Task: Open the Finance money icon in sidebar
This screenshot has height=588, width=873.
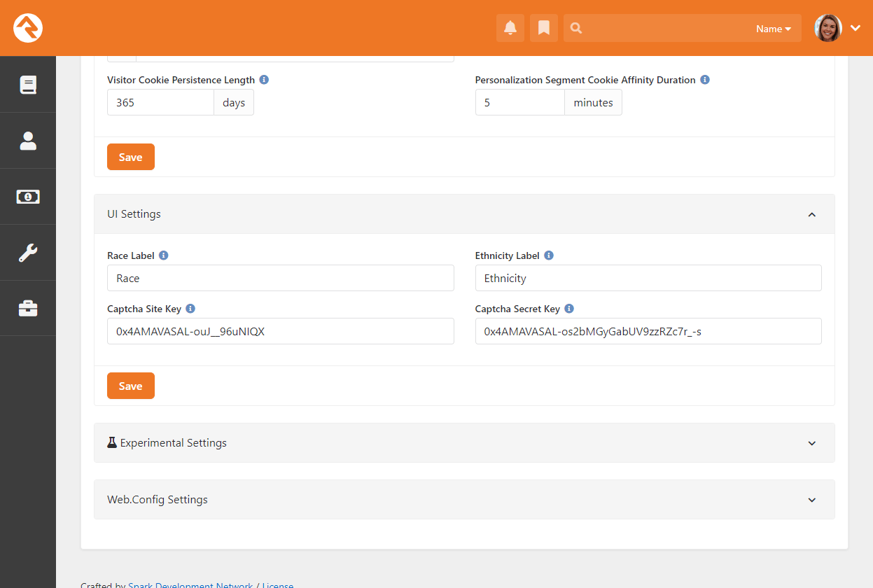Action: (28, 197)
